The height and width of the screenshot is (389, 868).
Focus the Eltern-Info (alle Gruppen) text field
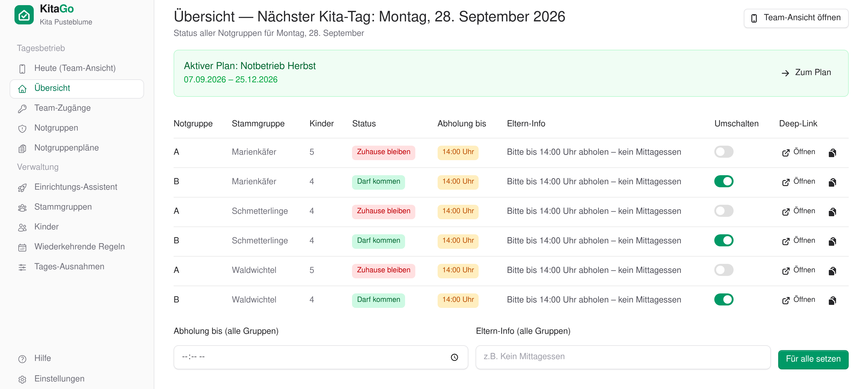click(623, 357)
